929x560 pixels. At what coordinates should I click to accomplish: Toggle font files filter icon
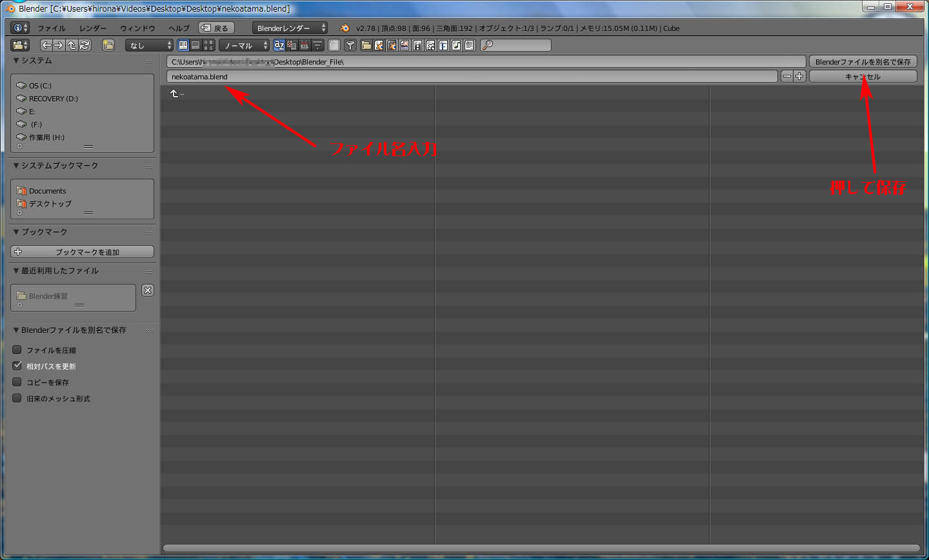coord(443,45)
